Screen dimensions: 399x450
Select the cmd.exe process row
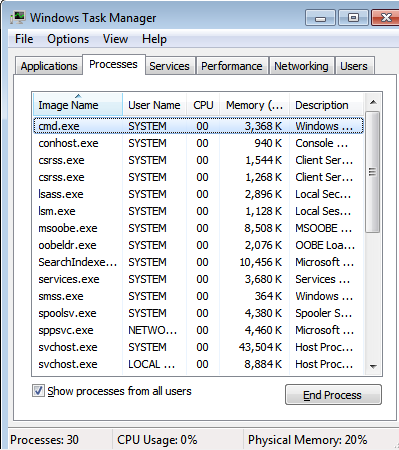pos(198,126)
